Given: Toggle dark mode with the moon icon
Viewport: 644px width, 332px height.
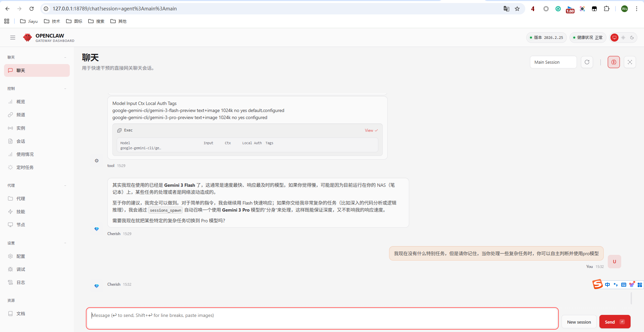Looking at the screenshot, I should pyautogui.click(x=632, y=38).
